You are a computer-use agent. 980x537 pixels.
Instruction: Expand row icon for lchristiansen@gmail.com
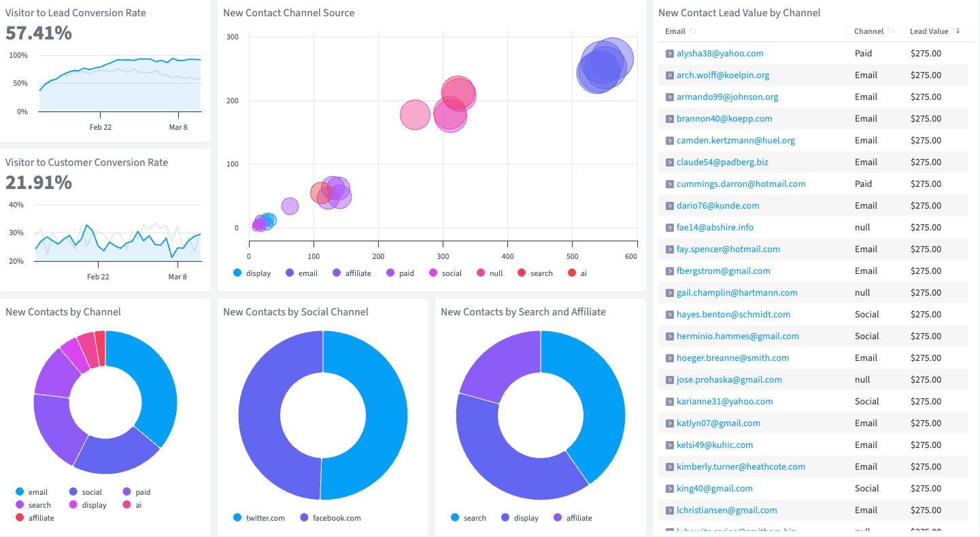[669, 510]
